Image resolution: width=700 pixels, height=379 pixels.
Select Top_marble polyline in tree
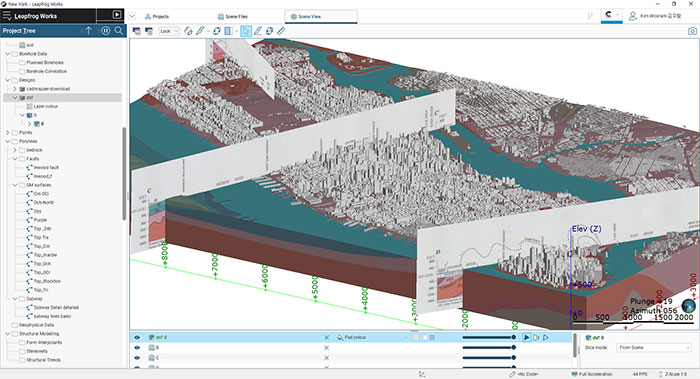click(46, 255)
